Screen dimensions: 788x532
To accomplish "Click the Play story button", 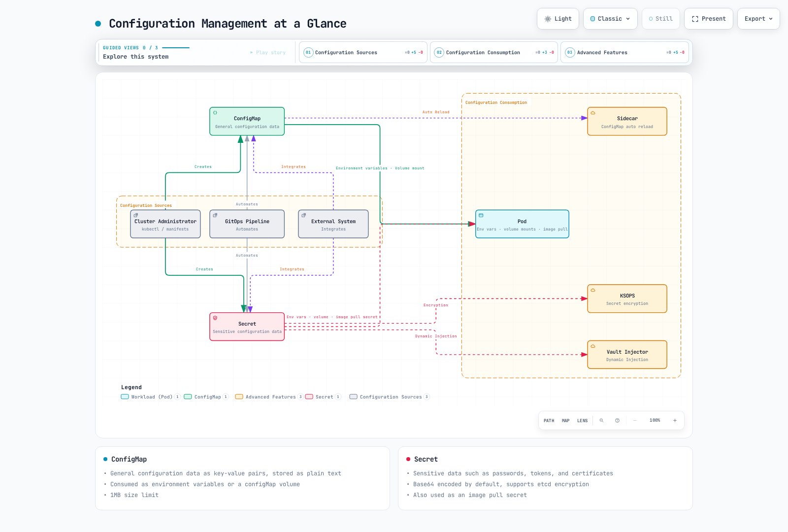I will pos(268,52).
